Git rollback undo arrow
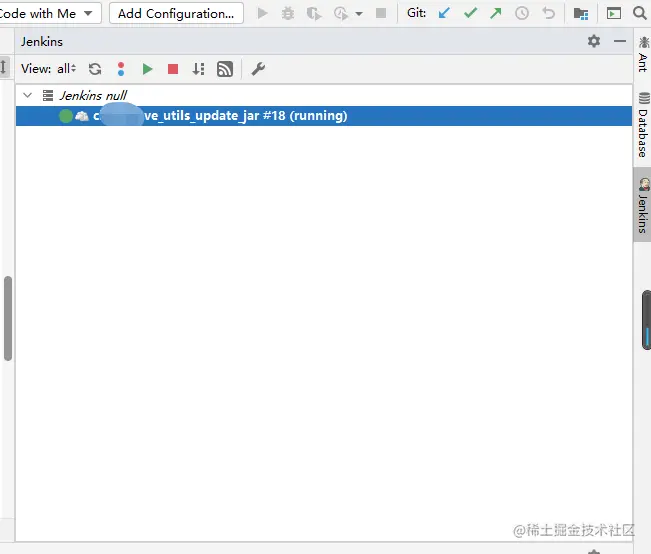This screenshot has width=651, height=554. tap(548, 13)
